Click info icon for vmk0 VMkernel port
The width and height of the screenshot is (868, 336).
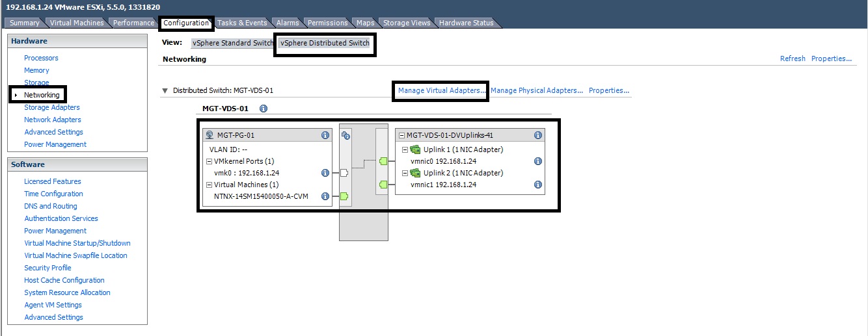(x=325, y=173)
